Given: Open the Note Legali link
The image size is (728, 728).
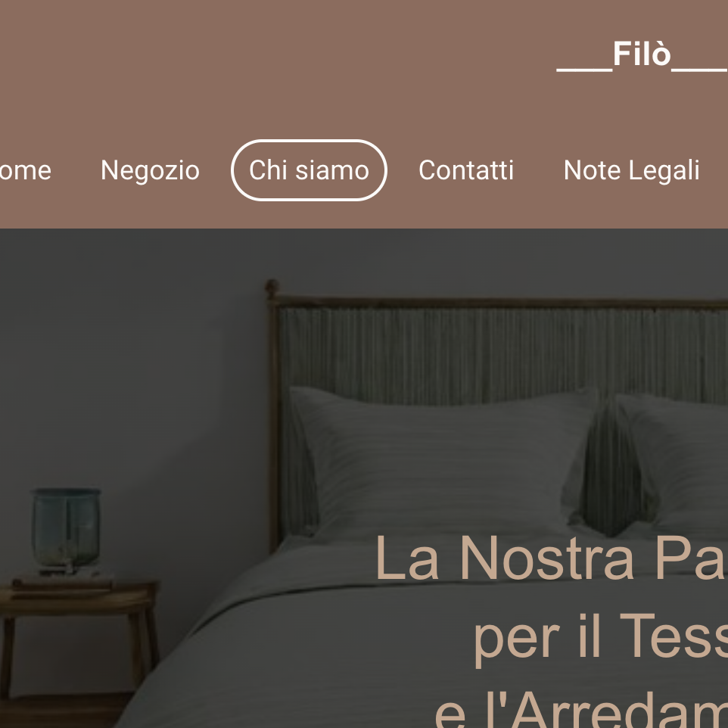Looking at the screenshot, I should [x=631, y=170].
